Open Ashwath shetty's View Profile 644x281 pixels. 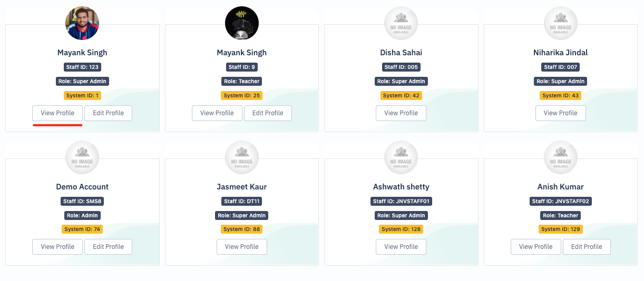pyautogui.click(x=401, y=247)
